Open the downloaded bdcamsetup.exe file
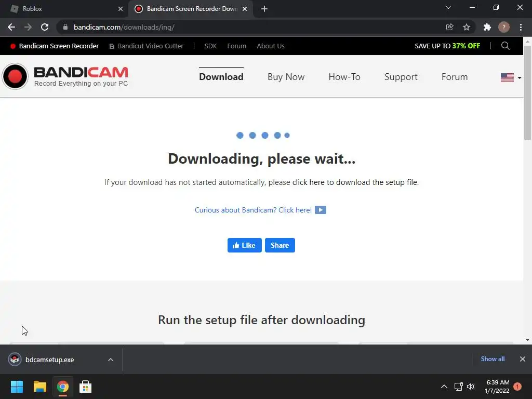The width and height of the screenshot is (532, 399). 49,360
